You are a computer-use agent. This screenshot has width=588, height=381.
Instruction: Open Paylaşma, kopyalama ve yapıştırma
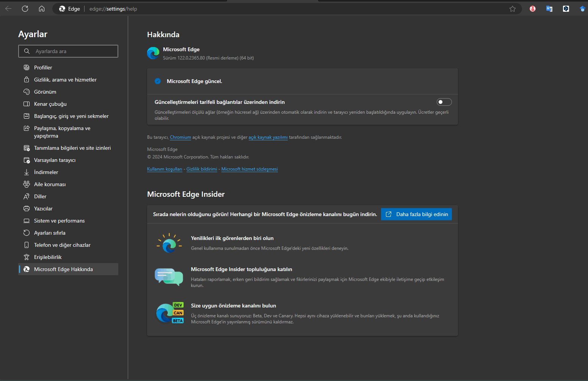(x=68, y=132)
